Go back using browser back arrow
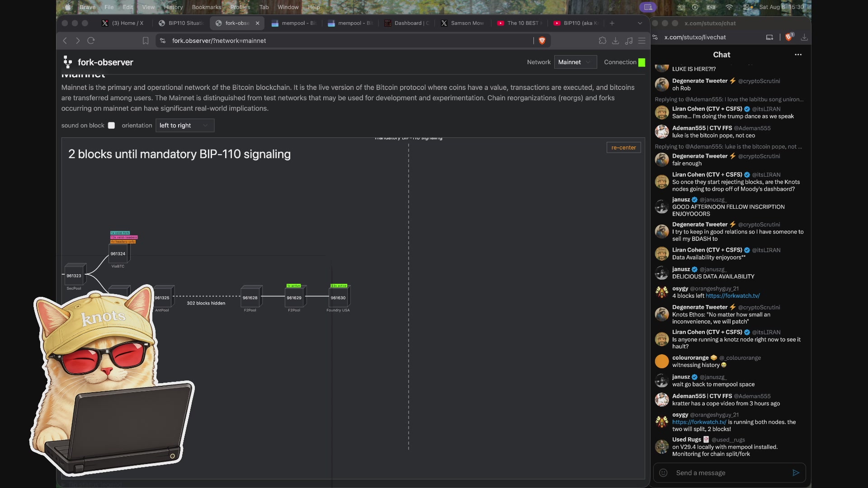 (x=65, y=41)
